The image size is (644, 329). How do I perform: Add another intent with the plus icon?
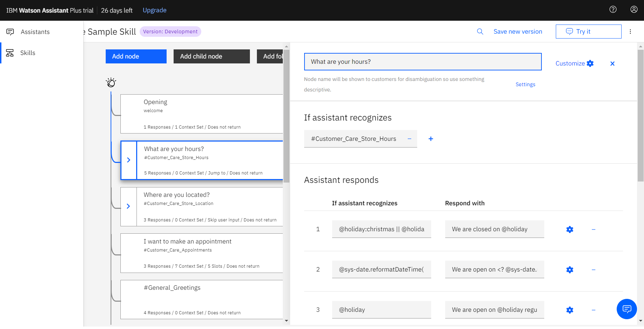coord(430,139)
